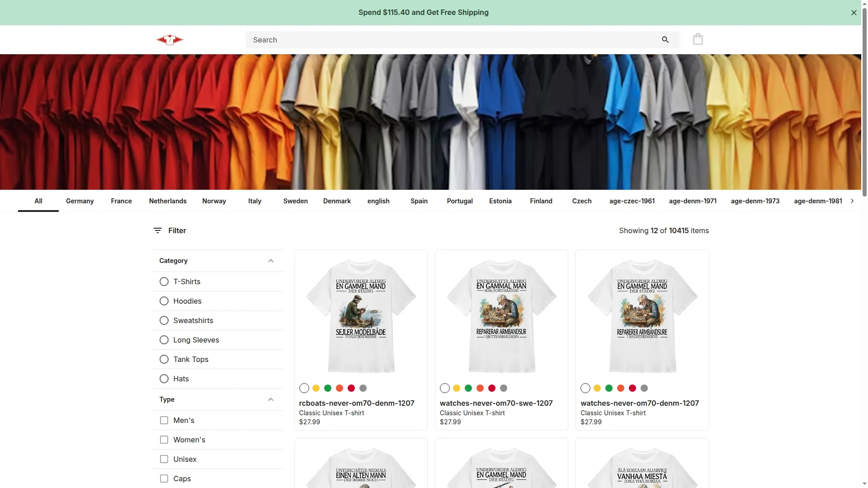Open rcboats-never-om70-denm-1207 product link
868x488 pixels.
tap(357, 404)
